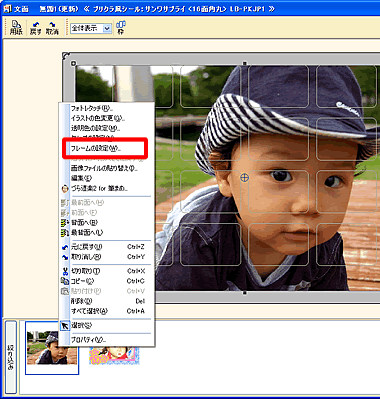
Task: Click the redo arrow icon beside 取り消し
Action: point(65,257)
